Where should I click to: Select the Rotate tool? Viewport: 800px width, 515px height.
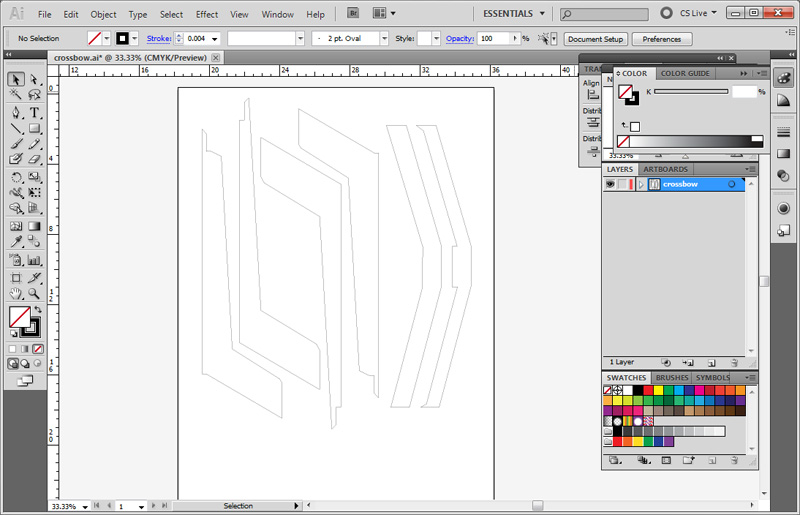click(16, 177)
